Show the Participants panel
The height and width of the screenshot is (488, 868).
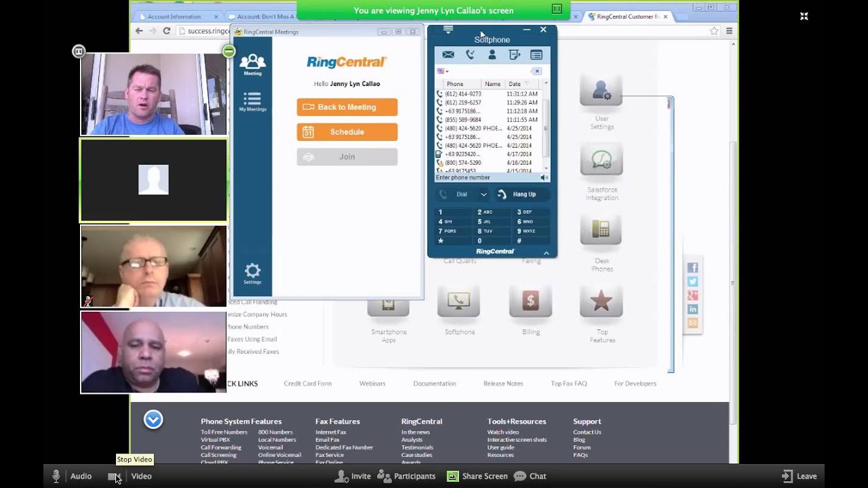click(x=406, y=476)
